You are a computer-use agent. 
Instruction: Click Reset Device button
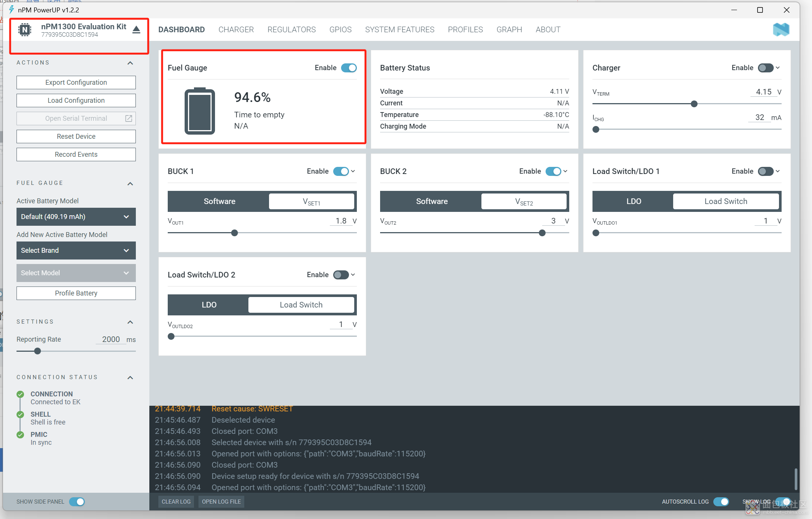[76, 136]
